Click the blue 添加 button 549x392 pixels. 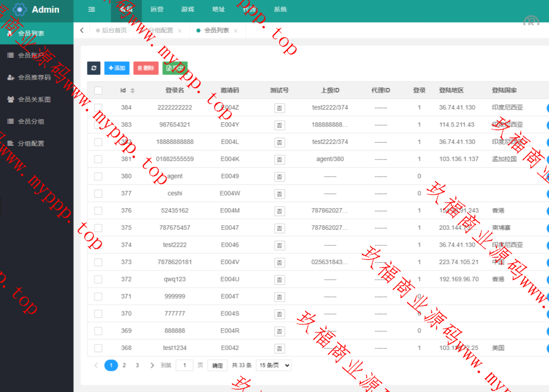tap(117, 68)
